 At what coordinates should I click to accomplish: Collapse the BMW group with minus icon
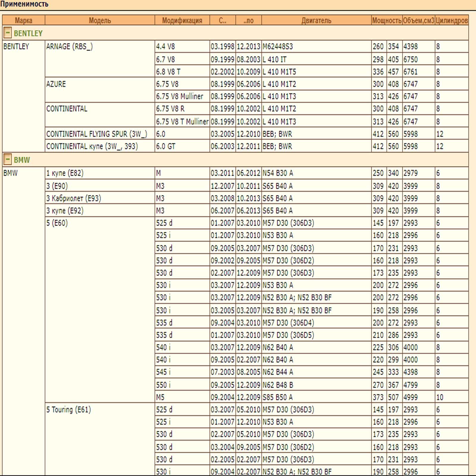[x=8, y=159]
